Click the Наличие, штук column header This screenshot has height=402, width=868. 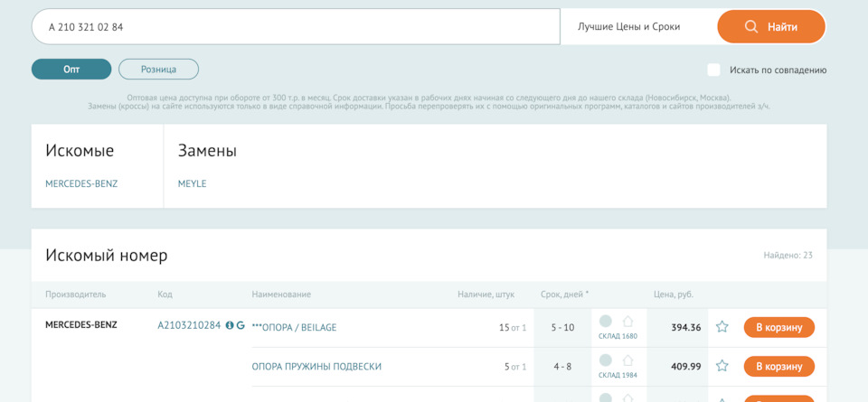[486, 294]
